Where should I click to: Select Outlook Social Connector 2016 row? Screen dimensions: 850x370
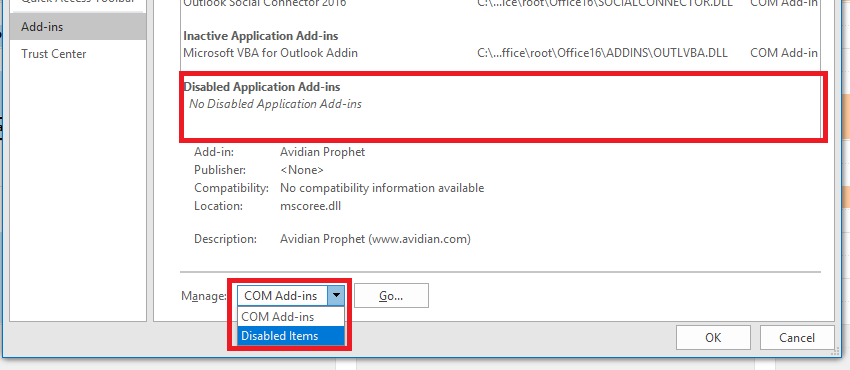(x=500, y=3)
